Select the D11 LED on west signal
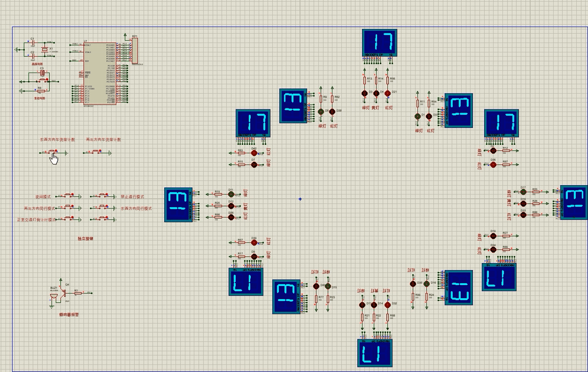The width and height of the screenshot is (588, 372). tap(231, 194)
